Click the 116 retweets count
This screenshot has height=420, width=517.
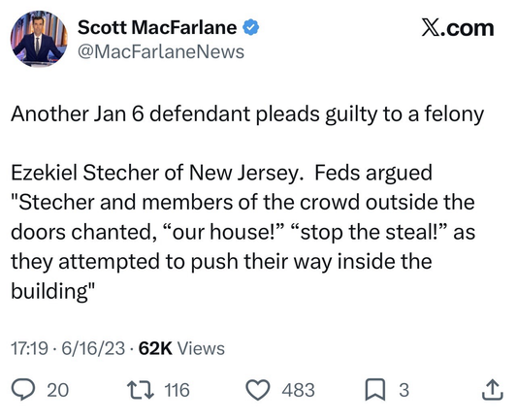click(x=178, y=390)
